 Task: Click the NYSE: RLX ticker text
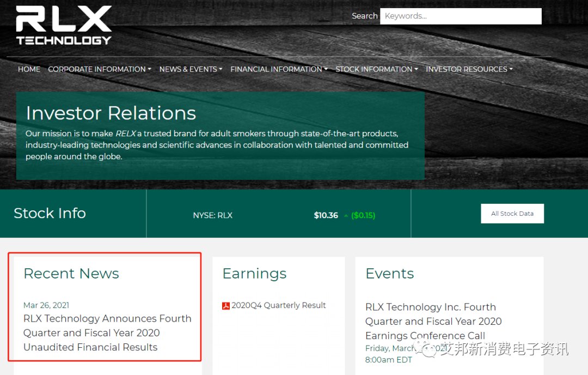[213, 215]
